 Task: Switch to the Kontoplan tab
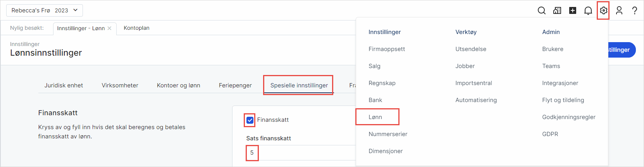[x=136, y=28]
